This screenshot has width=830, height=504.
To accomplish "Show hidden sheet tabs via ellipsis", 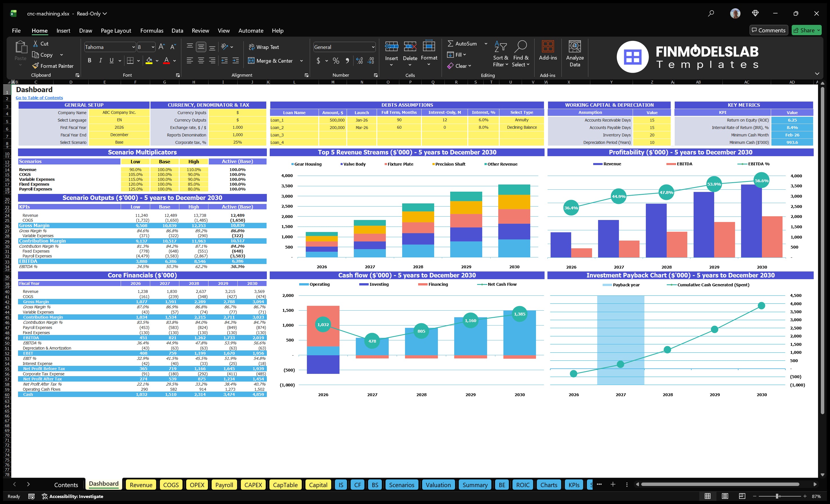I will coord(599,484).
